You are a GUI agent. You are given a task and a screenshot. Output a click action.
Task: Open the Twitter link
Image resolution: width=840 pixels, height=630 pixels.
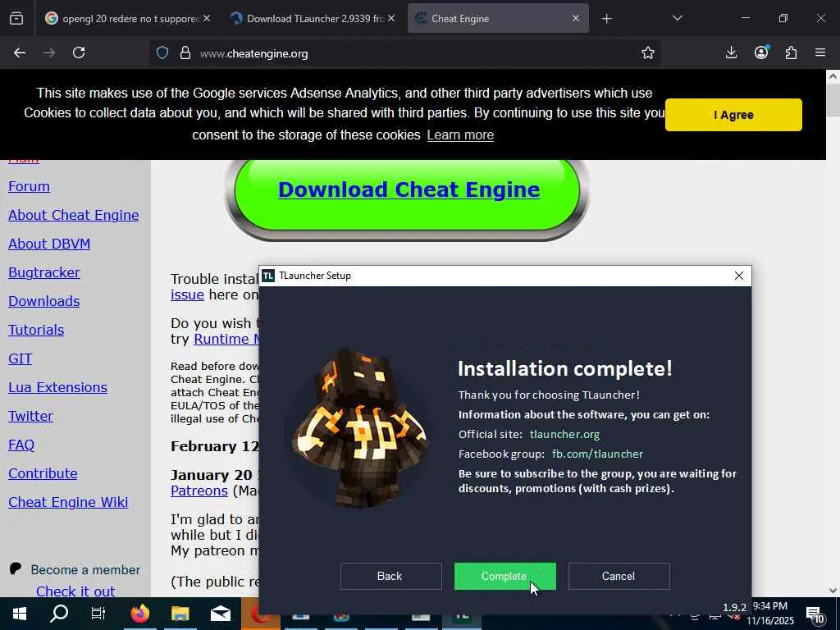(30, 416)
